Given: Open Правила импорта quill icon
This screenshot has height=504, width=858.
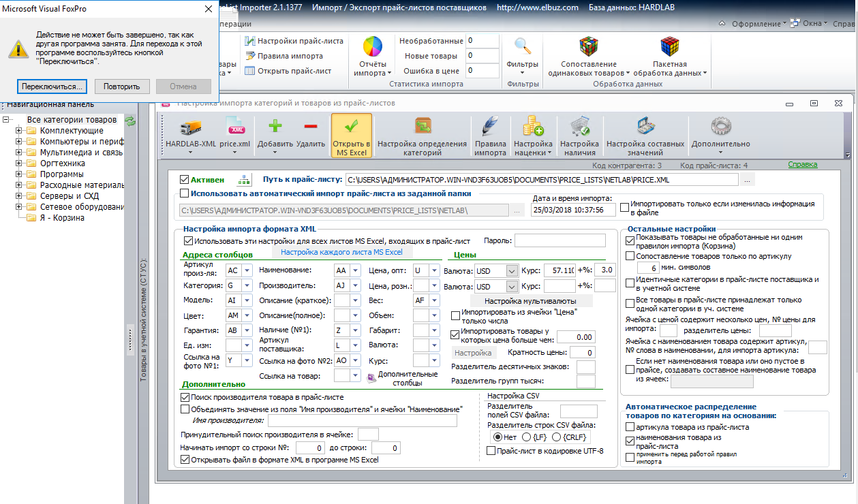Looking at the screenshot, I should pyautogui.click(x=490, y=127).
